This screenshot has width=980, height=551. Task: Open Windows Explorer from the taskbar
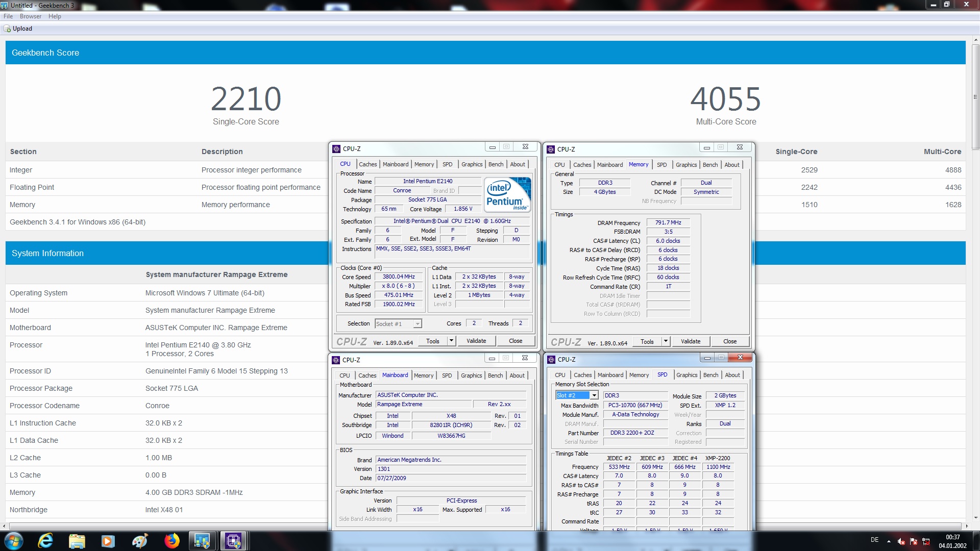(77, 541)
